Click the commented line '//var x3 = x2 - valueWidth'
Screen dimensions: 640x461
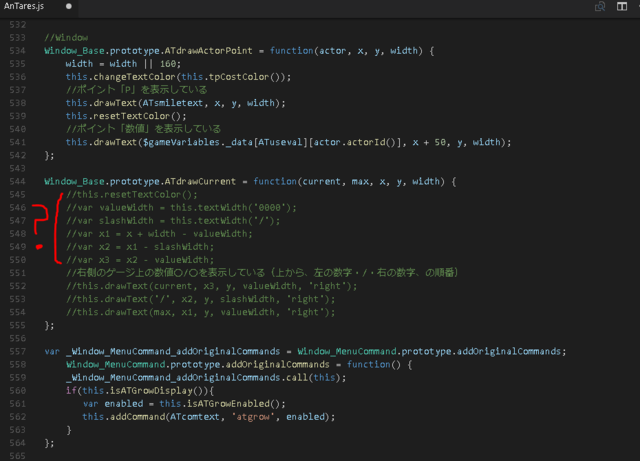[x=140, y=260]
